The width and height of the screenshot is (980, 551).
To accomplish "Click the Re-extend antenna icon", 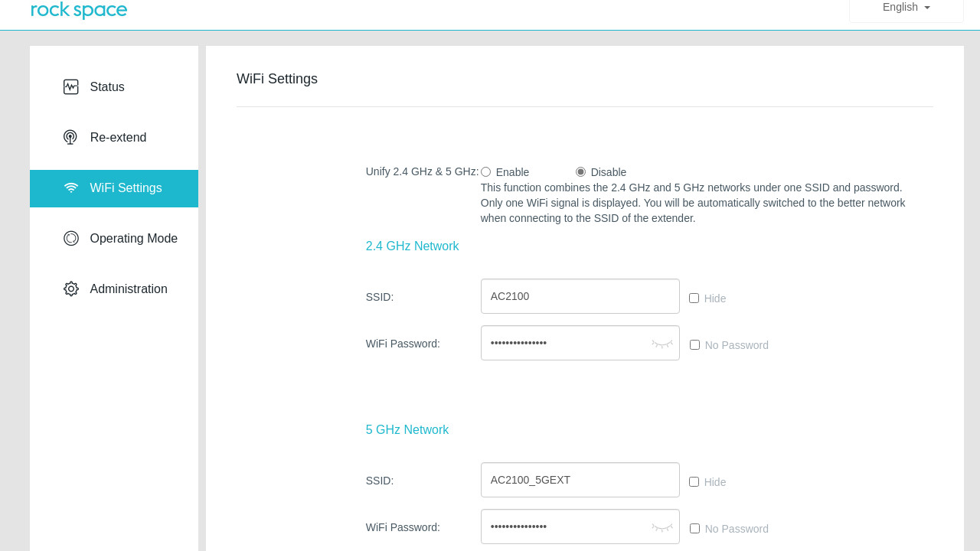I will pyautogui.click(x=70, y=137).
